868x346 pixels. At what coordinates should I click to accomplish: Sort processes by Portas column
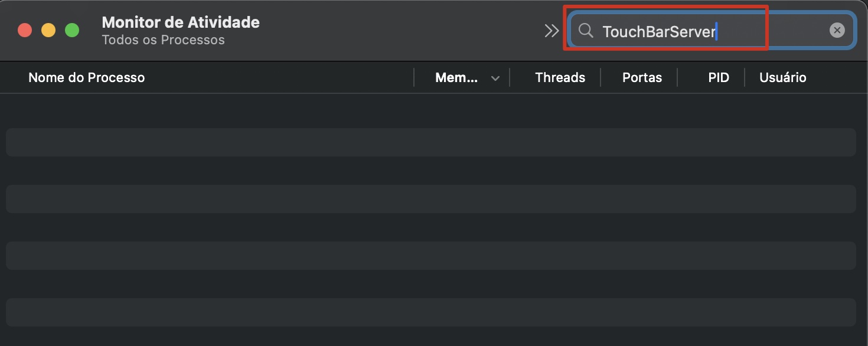click(642, 77)
